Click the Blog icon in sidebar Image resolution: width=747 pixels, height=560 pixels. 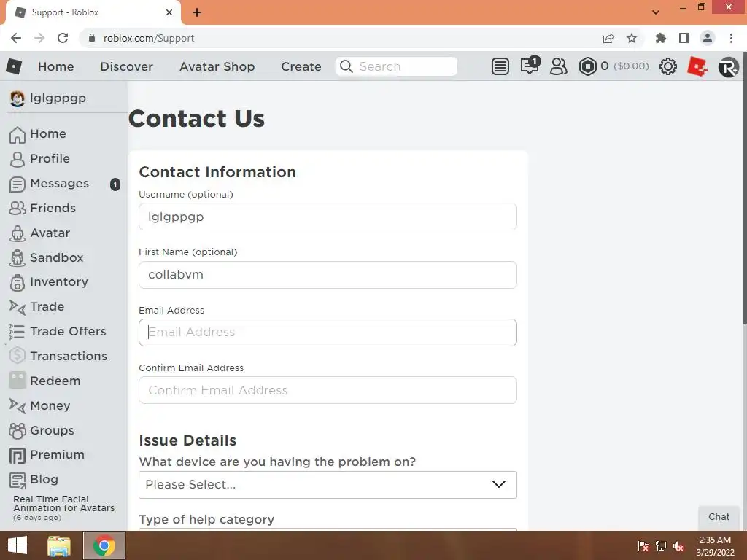point(18,481)
